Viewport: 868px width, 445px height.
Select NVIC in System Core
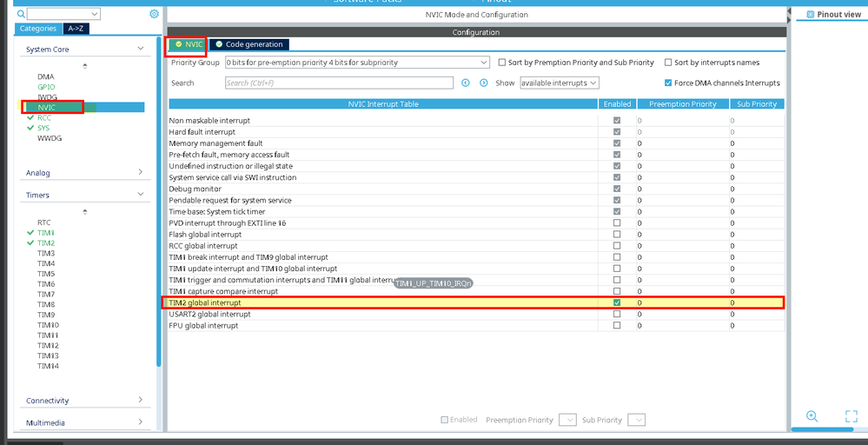coord(47,108)
